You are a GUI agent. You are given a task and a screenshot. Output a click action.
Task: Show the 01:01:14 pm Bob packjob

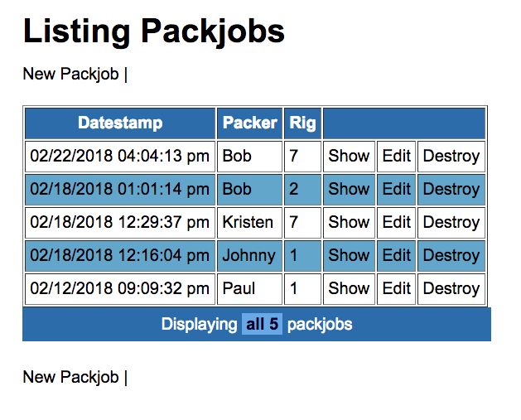click(349, 189)
